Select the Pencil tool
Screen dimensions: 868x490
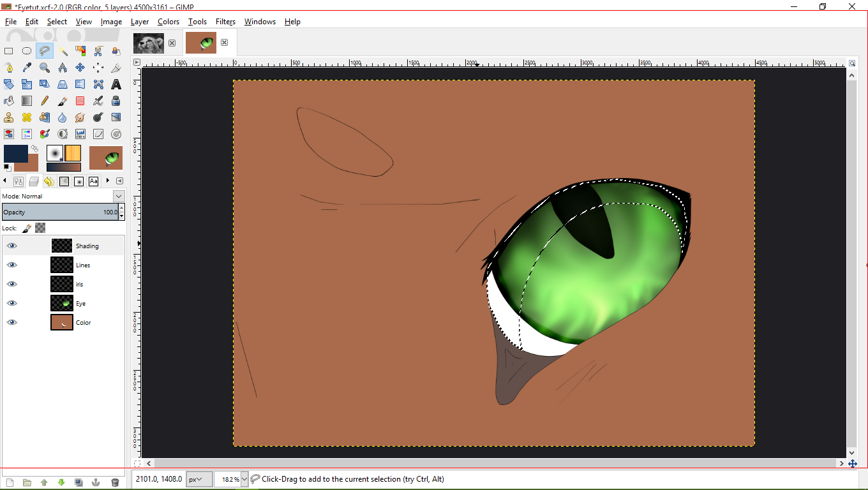click(x=45, y=100)
